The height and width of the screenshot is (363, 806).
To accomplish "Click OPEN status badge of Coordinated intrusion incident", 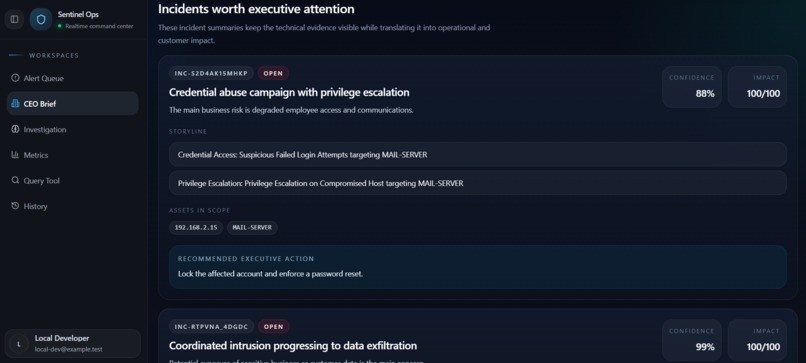I will (x=273, y=326).
